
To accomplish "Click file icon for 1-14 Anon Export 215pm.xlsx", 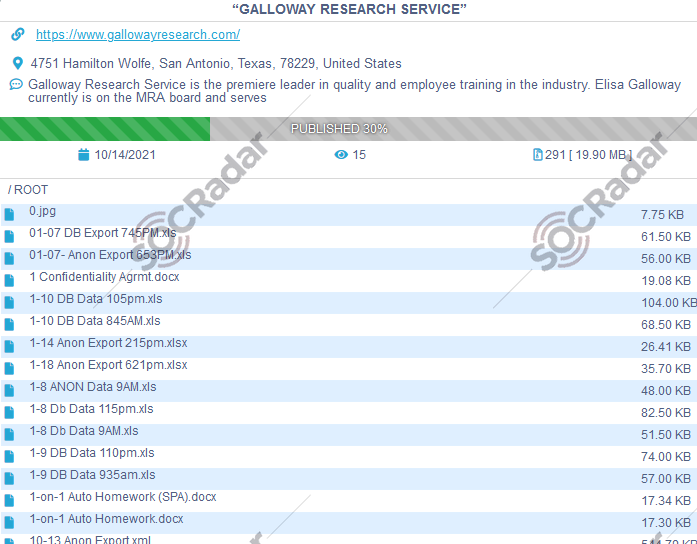I will pyautogui.click(x=9, y=347).
